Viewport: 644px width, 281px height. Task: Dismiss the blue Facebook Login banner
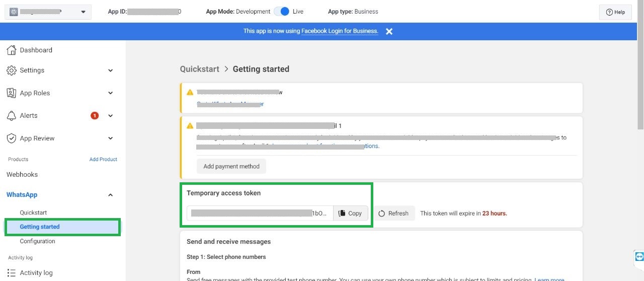tap(389, 31)
